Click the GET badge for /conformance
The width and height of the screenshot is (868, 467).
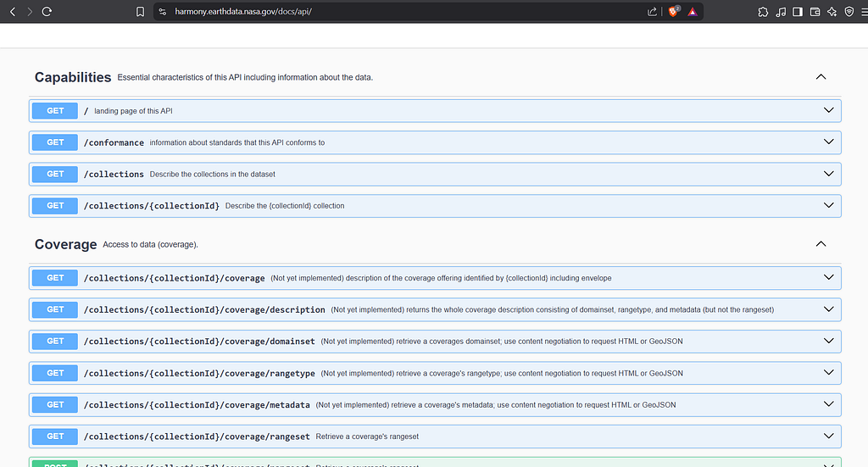coord(55,142)
